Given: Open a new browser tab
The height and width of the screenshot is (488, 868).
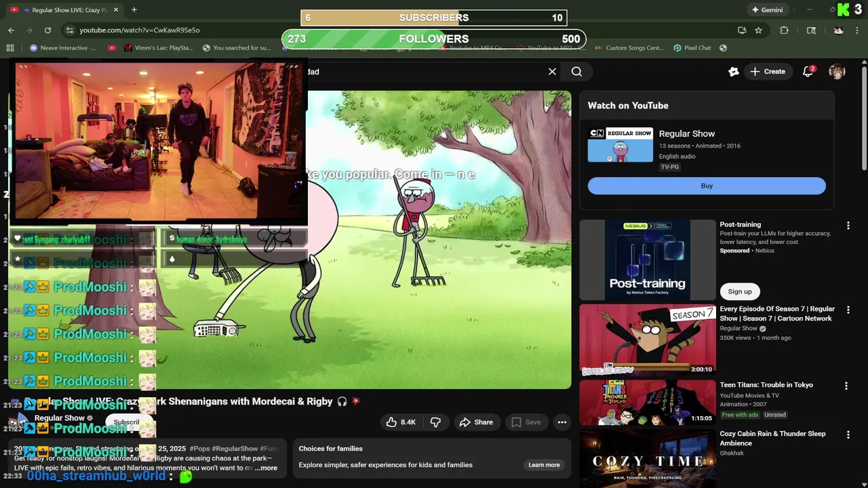Looking at the screenshot, I should coord(134,9).
